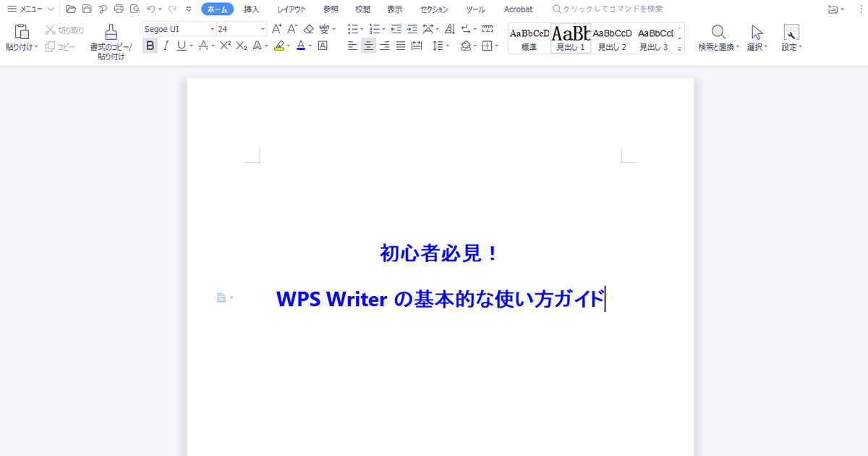Click the Increase Font Size icon
The image size is (868, 456).
tap(276, 29)
